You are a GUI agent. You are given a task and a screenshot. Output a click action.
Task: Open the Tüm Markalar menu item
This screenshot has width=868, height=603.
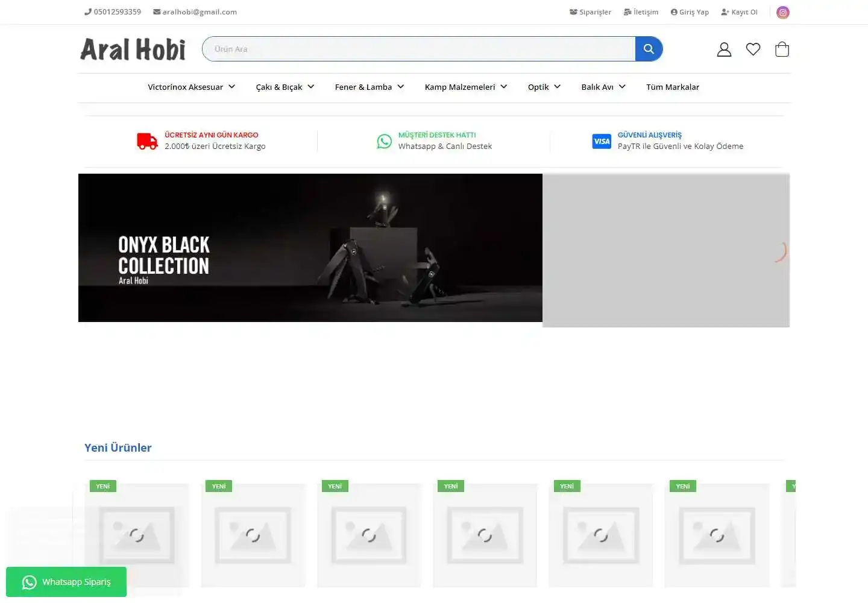pyautogui.click(x=673, y=87)
